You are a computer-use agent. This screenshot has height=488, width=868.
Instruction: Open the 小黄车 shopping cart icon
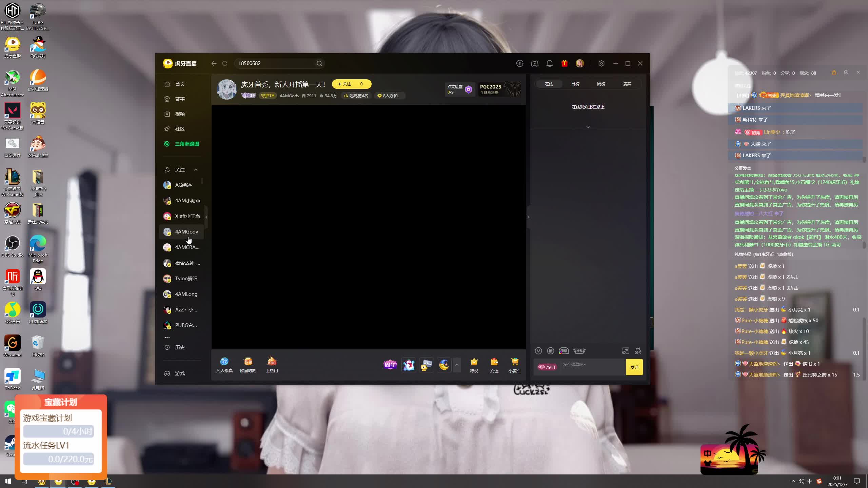pos(514,365)
